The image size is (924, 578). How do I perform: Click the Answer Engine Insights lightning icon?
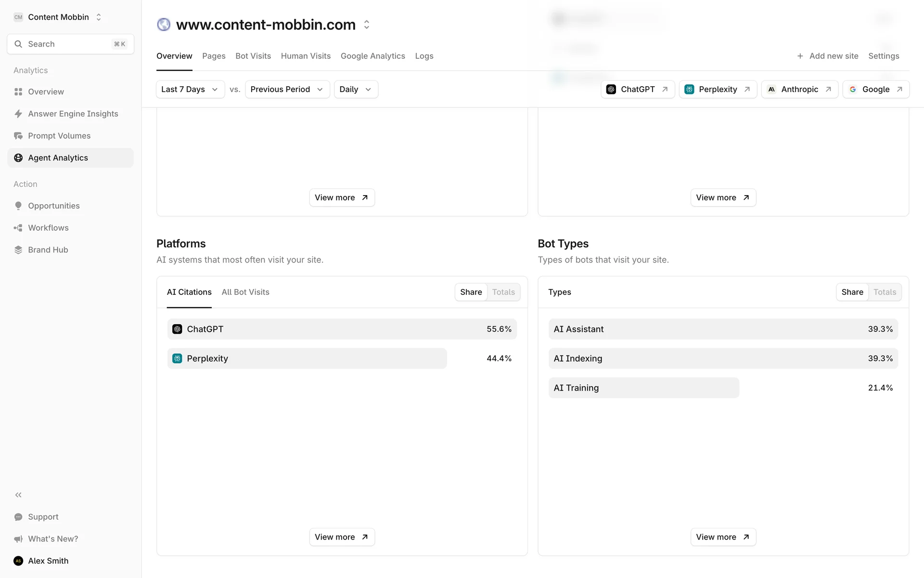[x=18, y=114]
